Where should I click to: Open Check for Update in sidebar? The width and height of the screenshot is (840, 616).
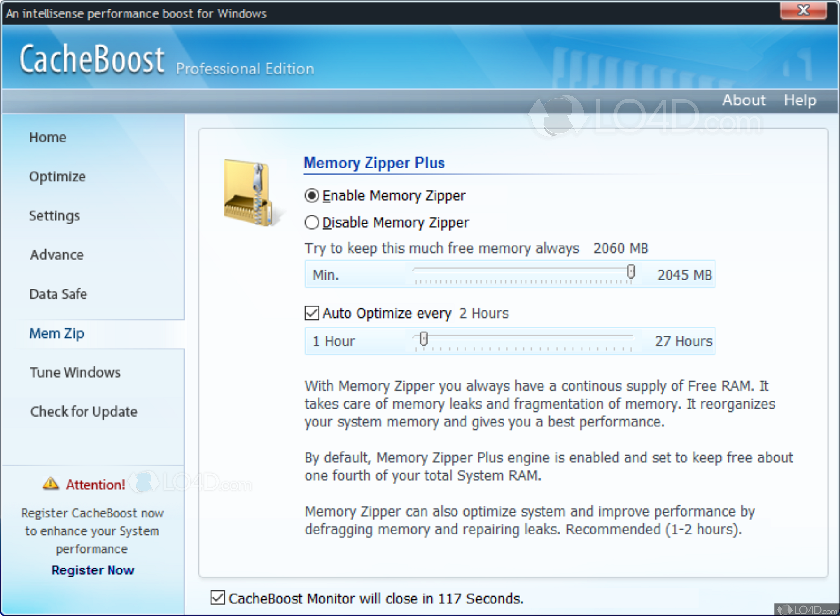84,412
